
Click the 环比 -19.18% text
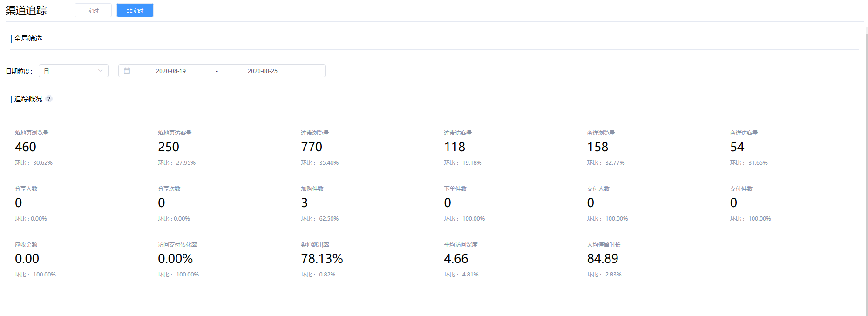pos(462,163)
